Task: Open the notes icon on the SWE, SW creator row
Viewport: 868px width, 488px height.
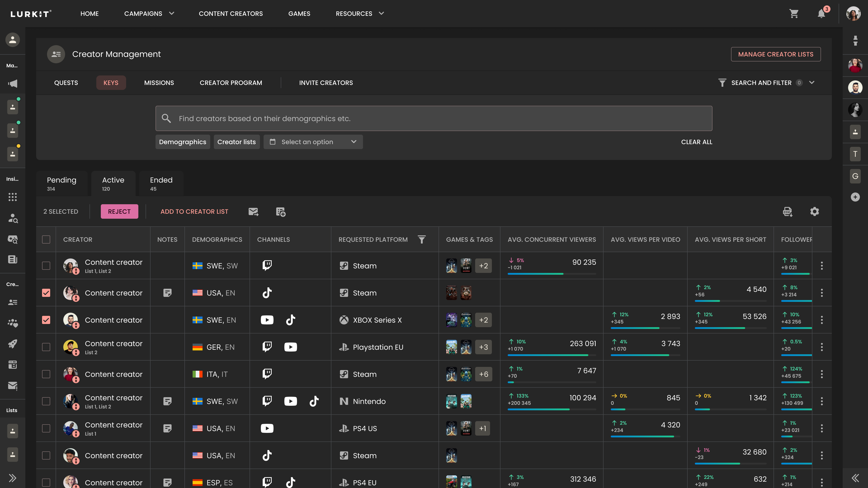Action: tap(167, 401)
